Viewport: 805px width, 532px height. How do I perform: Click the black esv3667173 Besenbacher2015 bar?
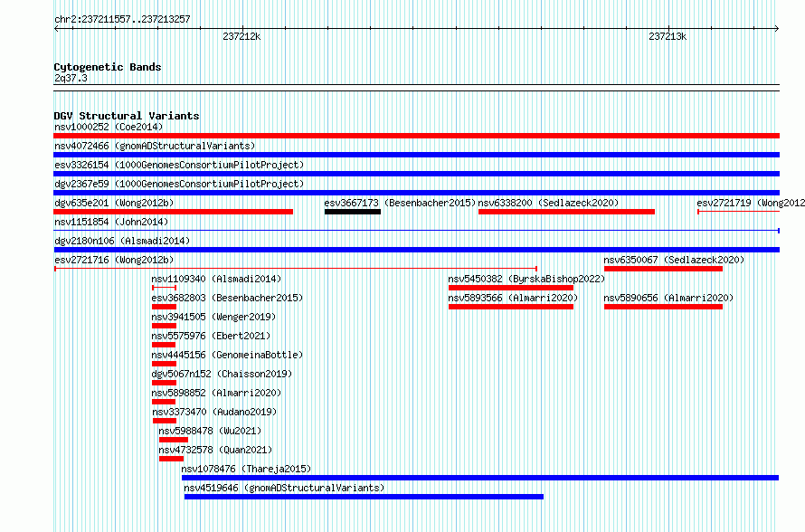353,212
